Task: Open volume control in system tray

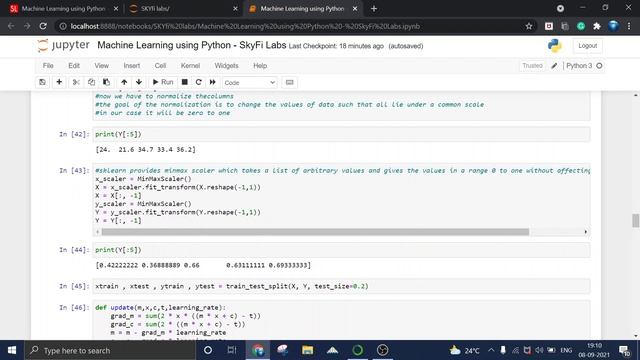Action: 539,350
